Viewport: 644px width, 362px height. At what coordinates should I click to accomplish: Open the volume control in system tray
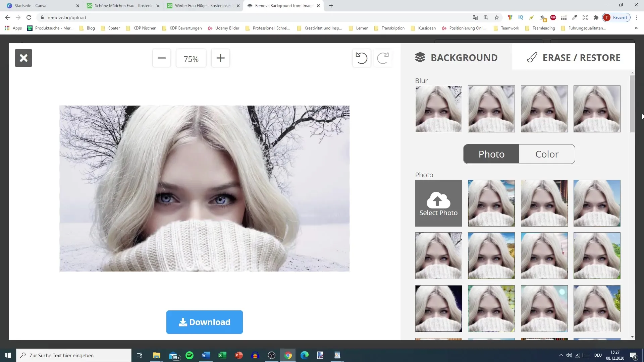click(x=569, y=355)
